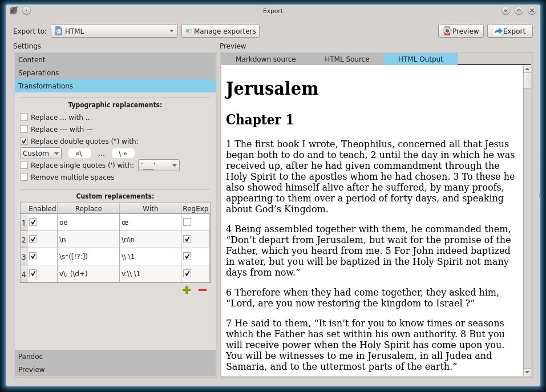Select the HTML Output tab

[420, 59]
